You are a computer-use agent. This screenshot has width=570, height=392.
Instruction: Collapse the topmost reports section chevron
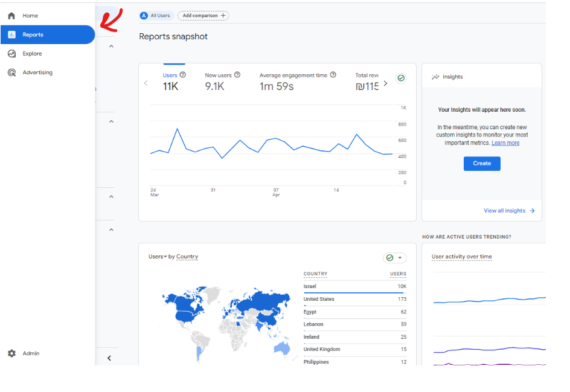[111, 46]
